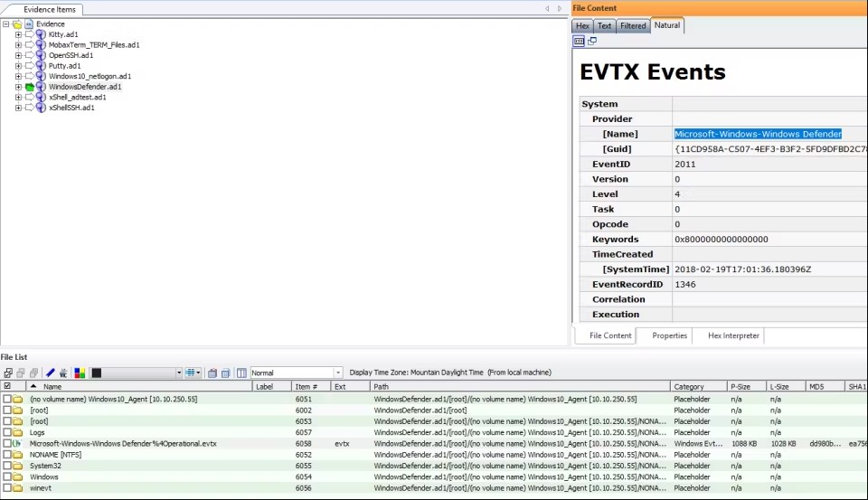Click the pop-out window icon in File Content
Image resolution: width=868 pixels, height=500 pixels.
pyautogui.click(x=591, y=41)
